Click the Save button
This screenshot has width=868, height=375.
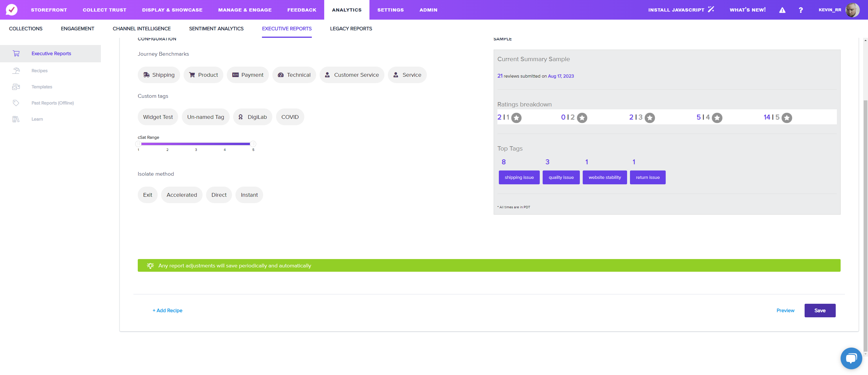pyautogui.click(x=820, y=311)
